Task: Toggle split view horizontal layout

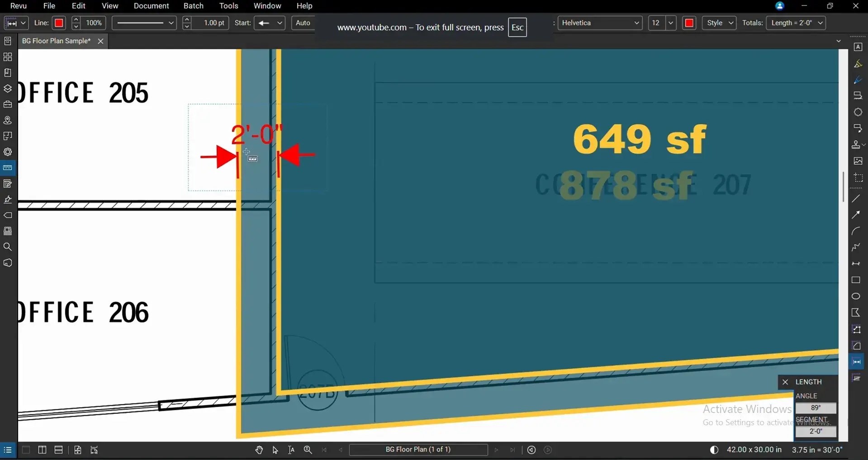Action: coord(58,450)
